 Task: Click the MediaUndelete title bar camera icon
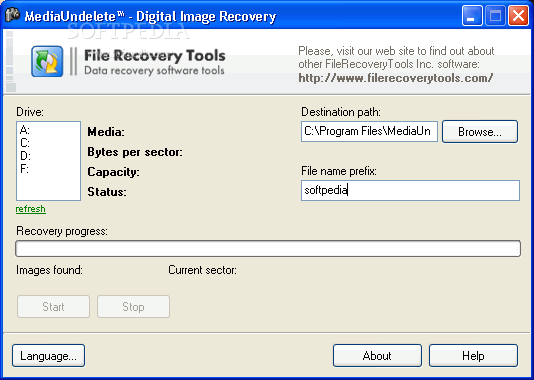[x=12, y=15]
